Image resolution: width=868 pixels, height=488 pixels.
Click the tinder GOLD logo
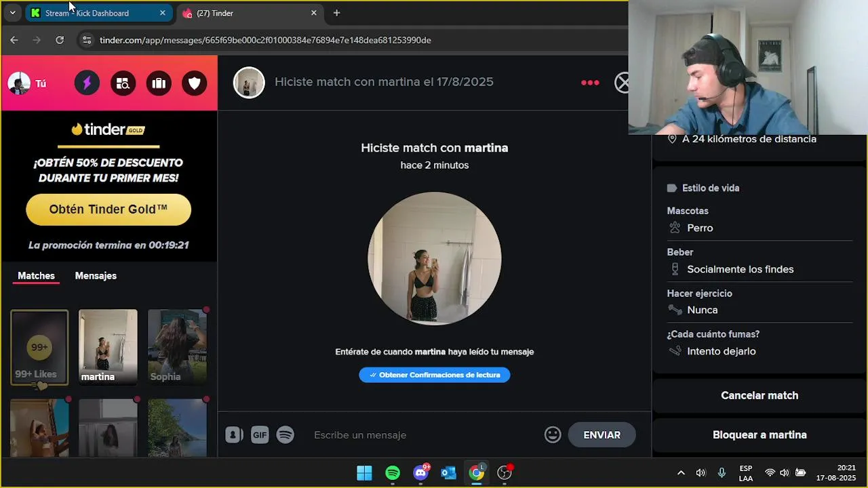pos(108,129)
